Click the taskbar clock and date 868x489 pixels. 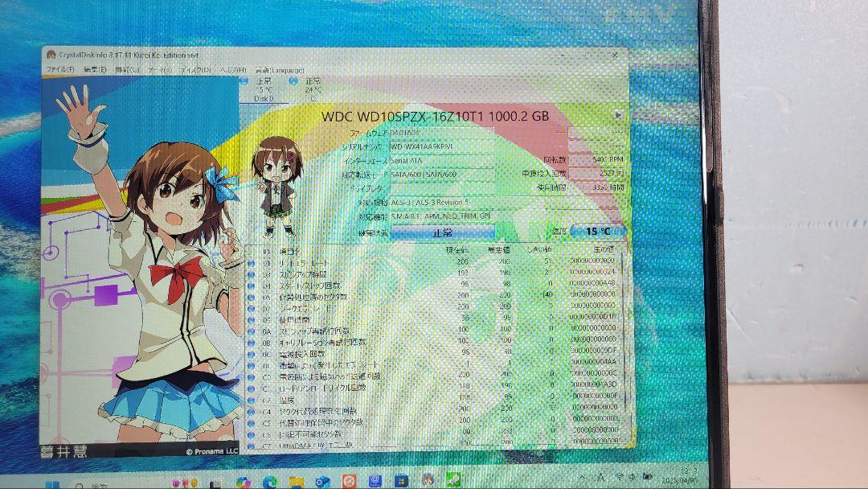tap(680, 475)
